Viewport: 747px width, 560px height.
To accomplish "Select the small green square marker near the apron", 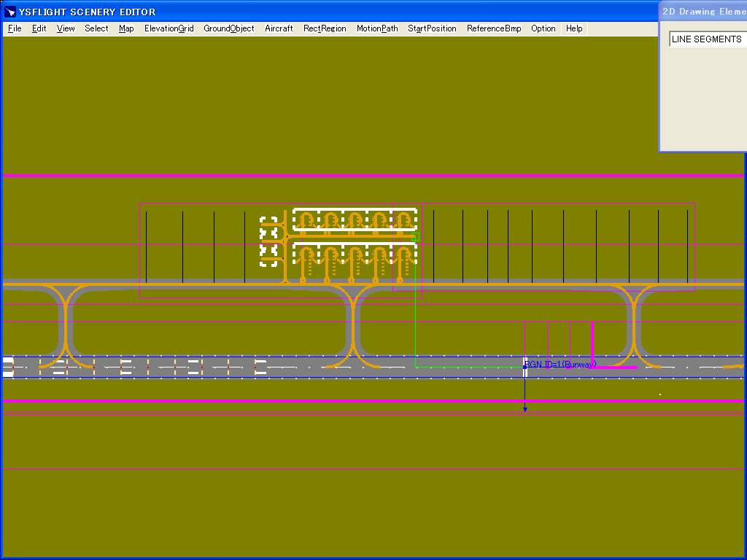I will (415, 236).
